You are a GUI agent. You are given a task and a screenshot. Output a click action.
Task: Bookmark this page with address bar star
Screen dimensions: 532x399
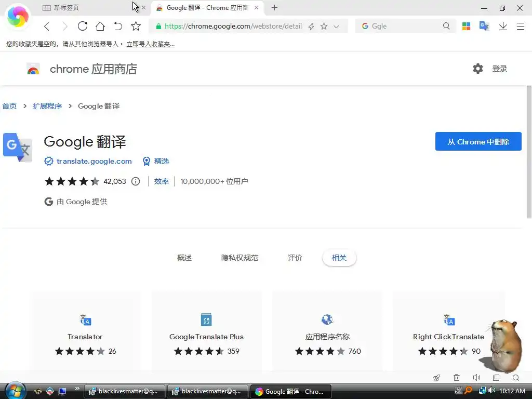coord(324,26)
